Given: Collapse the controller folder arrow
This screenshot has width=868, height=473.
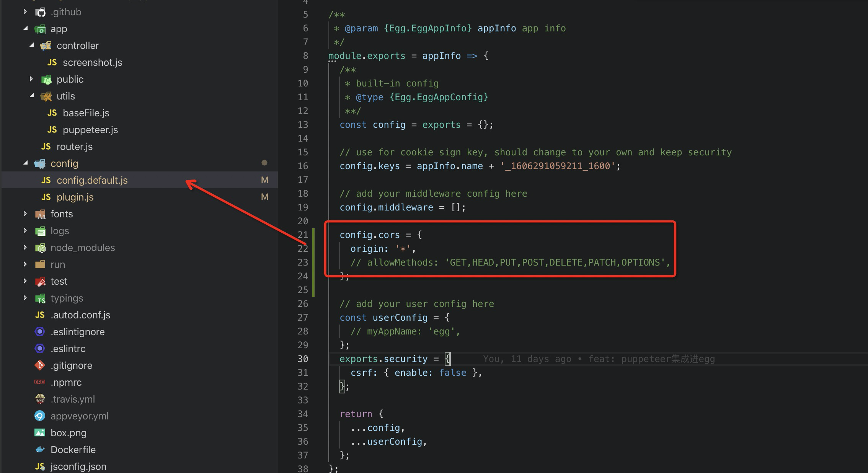Looking at the screenshot, I should 32,45.
